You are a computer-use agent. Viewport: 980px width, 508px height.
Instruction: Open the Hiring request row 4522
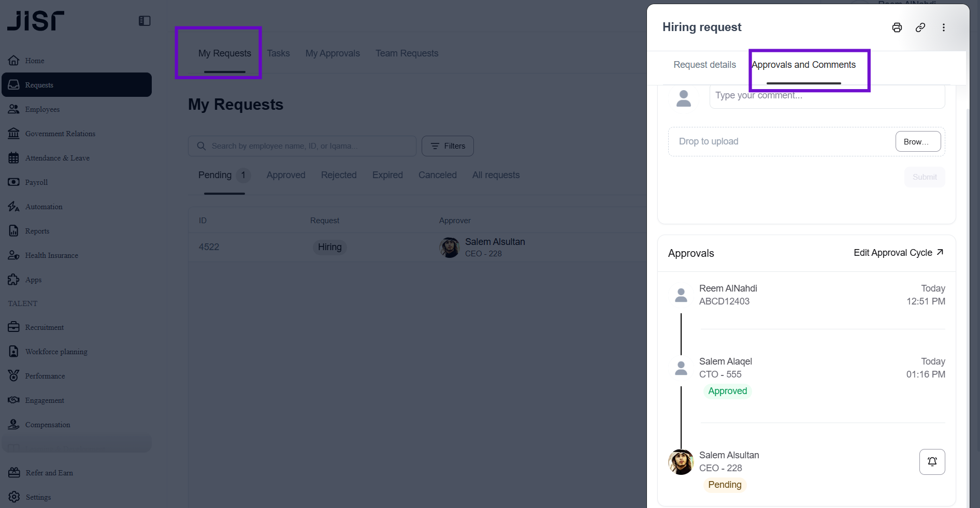click(330, 247)
